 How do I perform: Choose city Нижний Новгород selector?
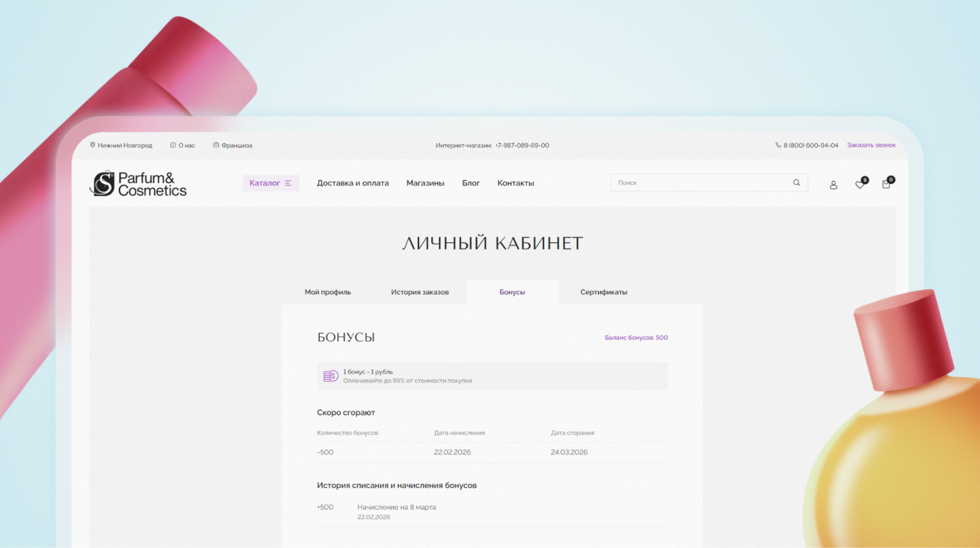tap(125, 146)
